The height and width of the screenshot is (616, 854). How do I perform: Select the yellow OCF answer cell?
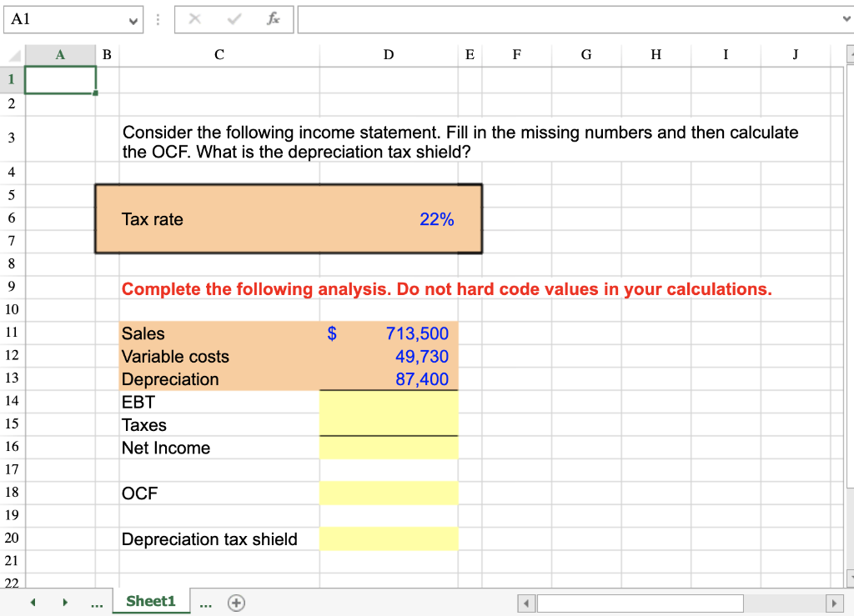tap(389, 493)
